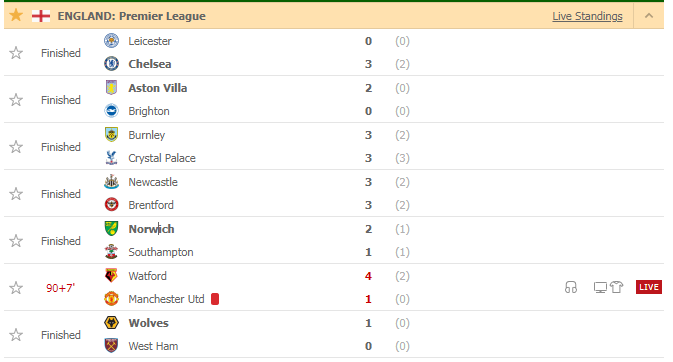
Task: Click the Norwich team name
Action: [151, 229]
